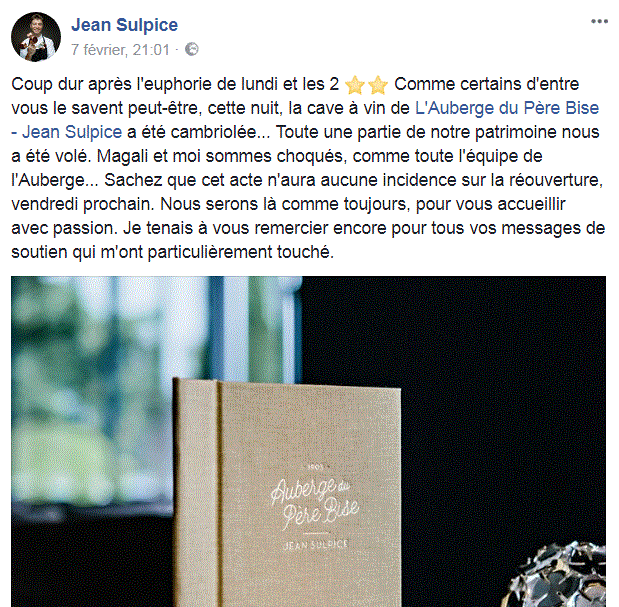
Task: Click the "Auberge du Père Bise" book title
Action: [x=315, y=503]
